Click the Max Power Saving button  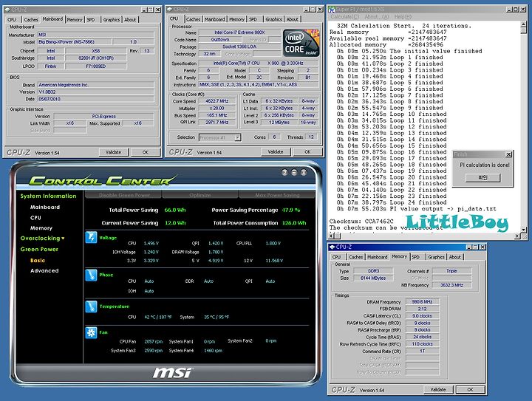[x=278, y=195]
